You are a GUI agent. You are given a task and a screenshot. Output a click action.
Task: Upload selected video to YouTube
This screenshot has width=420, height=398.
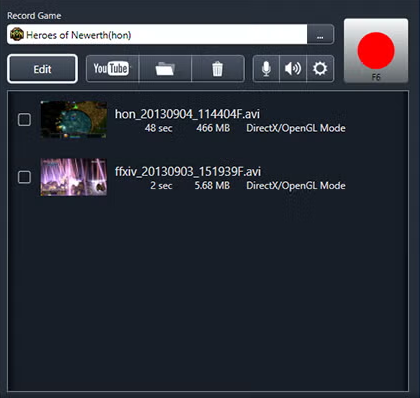(x=112, y=69)
